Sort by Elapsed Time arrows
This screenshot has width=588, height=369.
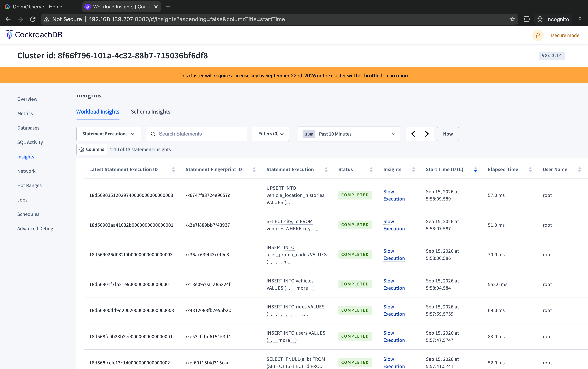pyautogui.click(x=530, y=170)
